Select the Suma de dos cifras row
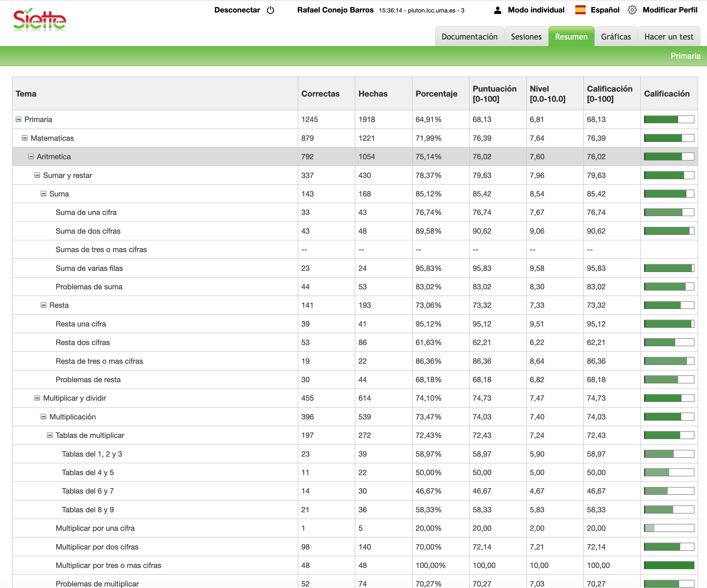707x588 pixels. [88, 231]
